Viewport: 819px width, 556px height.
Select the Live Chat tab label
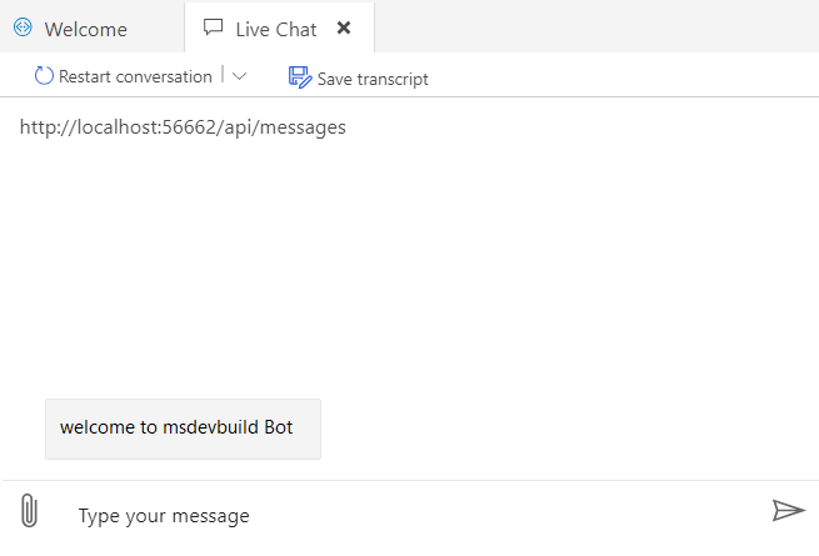pos(276,30)
